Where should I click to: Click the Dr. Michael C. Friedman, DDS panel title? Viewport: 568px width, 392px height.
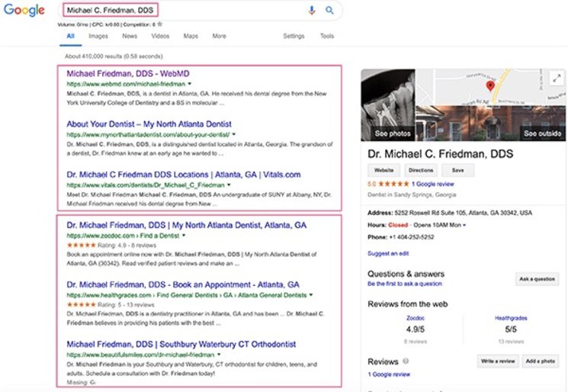coord(440,153)
